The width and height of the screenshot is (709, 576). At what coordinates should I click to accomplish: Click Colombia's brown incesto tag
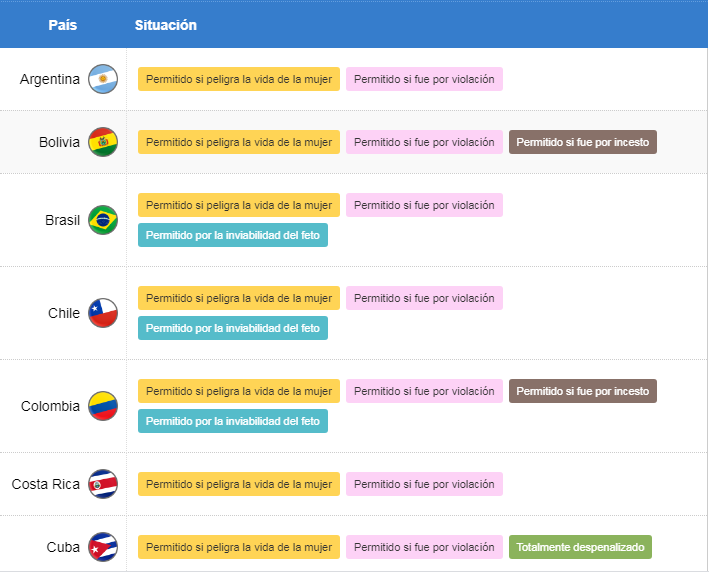point(583,391)
